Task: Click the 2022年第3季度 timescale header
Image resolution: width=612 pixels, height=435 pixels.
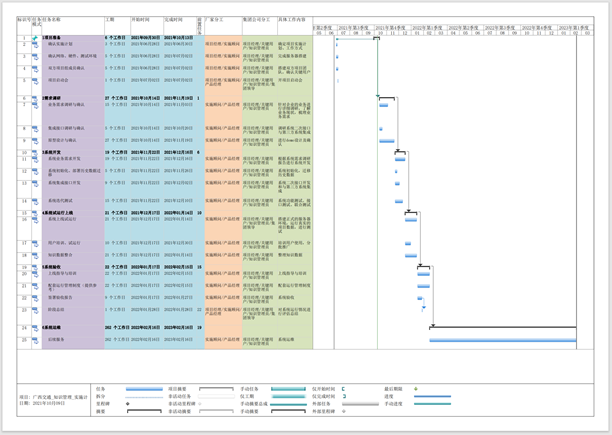Action: pyautogui.click(x=502, y=28)
